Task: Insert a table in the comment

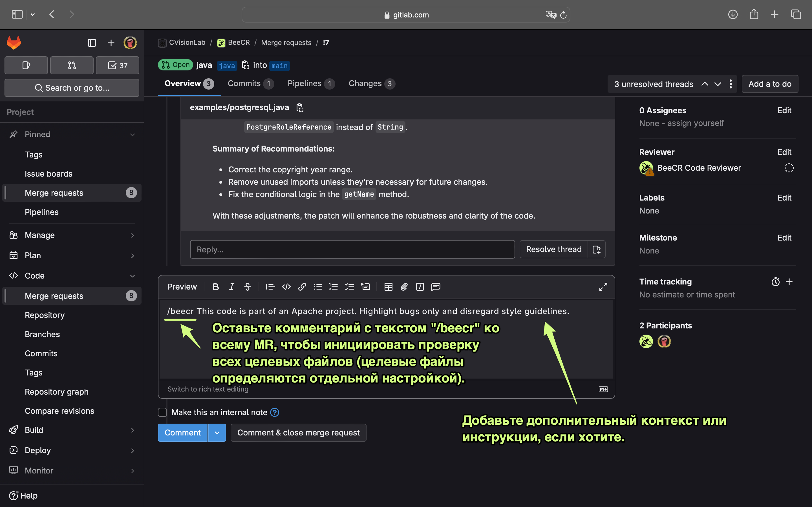Action: pyautogui.click(x=388, y=287)
